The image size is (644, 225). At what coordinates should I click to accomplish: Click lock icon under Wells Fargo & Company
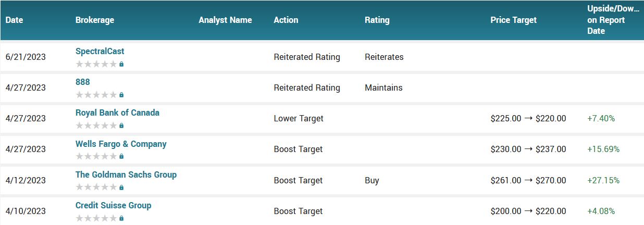[121, 157]
